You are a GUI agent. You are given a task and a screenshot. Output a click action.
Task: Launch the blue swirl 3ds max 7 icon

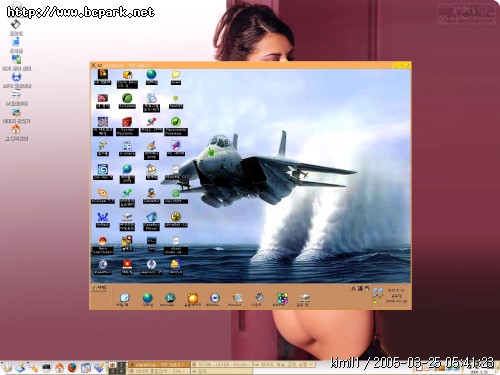point(103,169)
